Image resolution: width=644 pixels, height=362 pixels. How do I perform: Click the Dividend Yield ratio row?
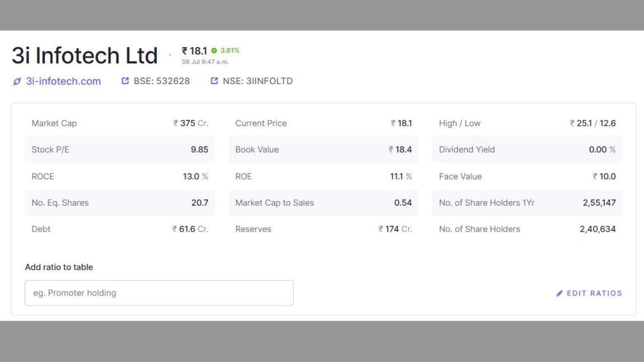coord(527,149)
